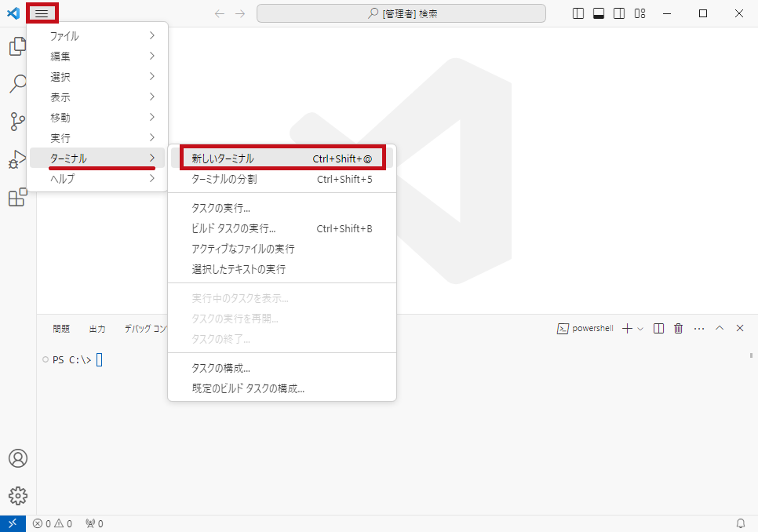Open the Source Control view
Screen dimensions: 758x532
pyautogui.click(x=18, y=122)
